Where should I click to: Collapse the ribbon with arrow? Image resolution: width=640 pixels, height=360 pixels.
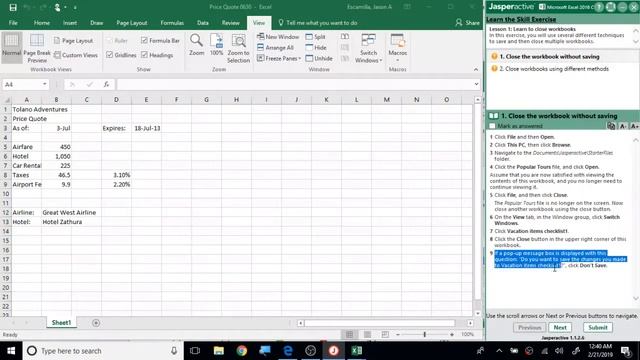coord(476,70)
